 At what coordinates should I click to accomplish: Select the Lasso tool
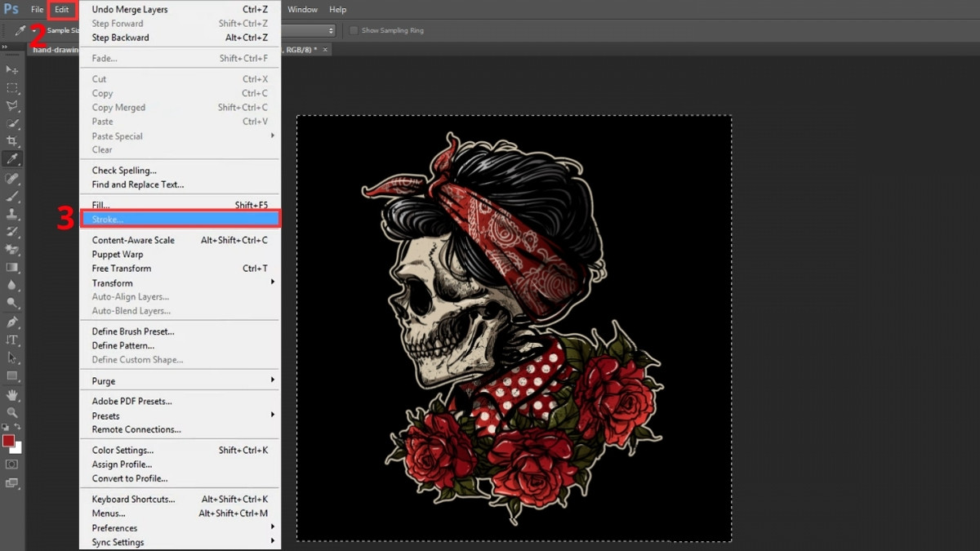coord(12,105)
